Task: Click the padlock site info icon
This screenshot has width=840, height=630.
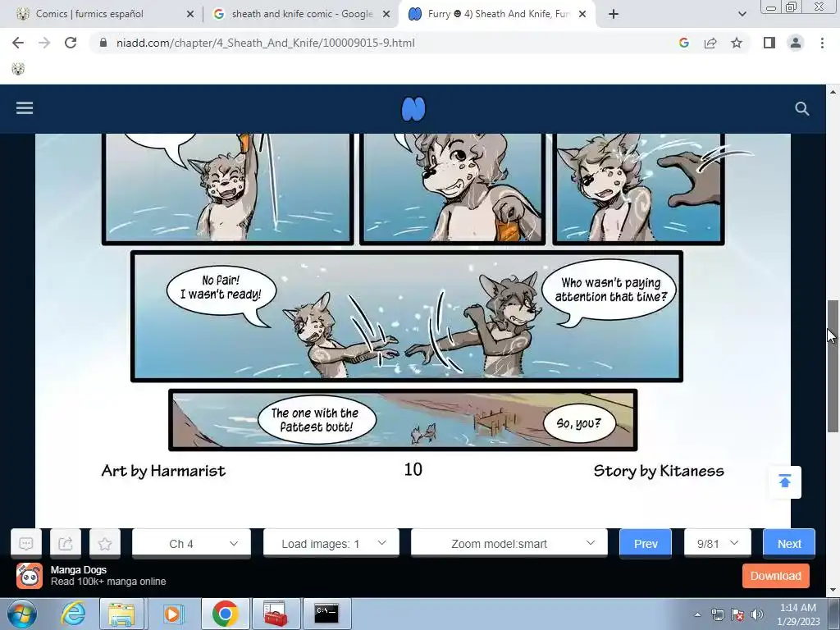Action: [x=103, y=43]
